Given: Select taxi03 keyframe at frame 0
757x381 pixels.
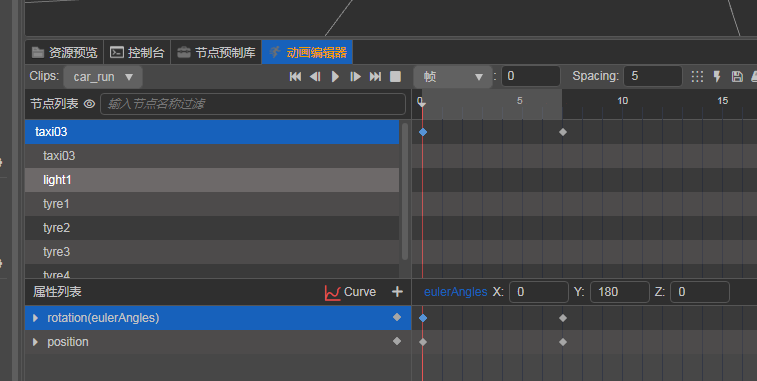Looking at the screenshot, I should [x=423, y=132].
